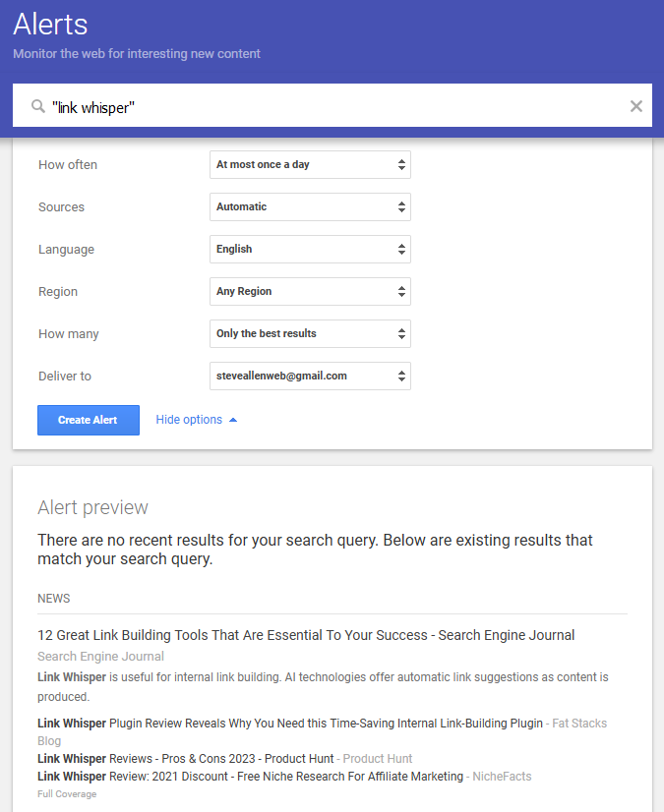Click the NicheFacts source label
Viewport: 664px width, 812px height.
pyautogui.click(x=502, y=777)
